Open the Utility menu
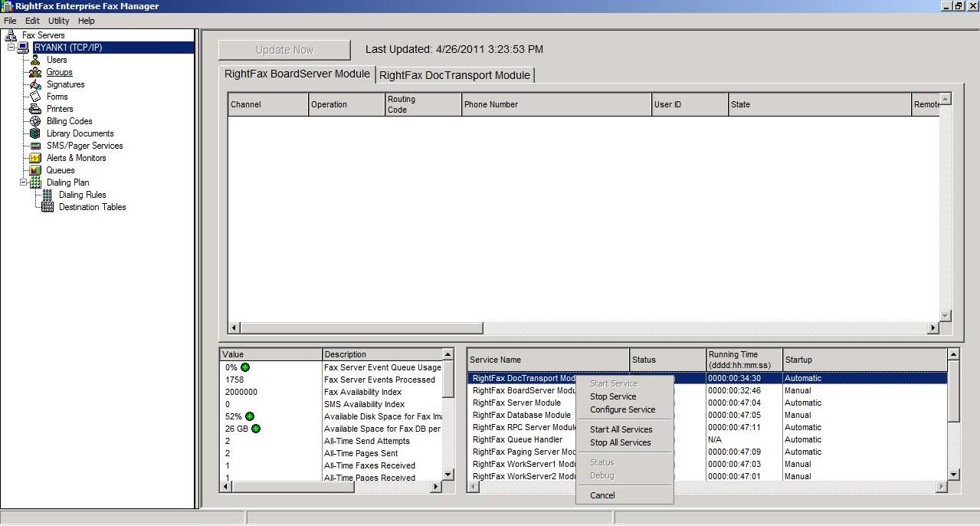Screen dimensions: 980x526 (58, 21)
